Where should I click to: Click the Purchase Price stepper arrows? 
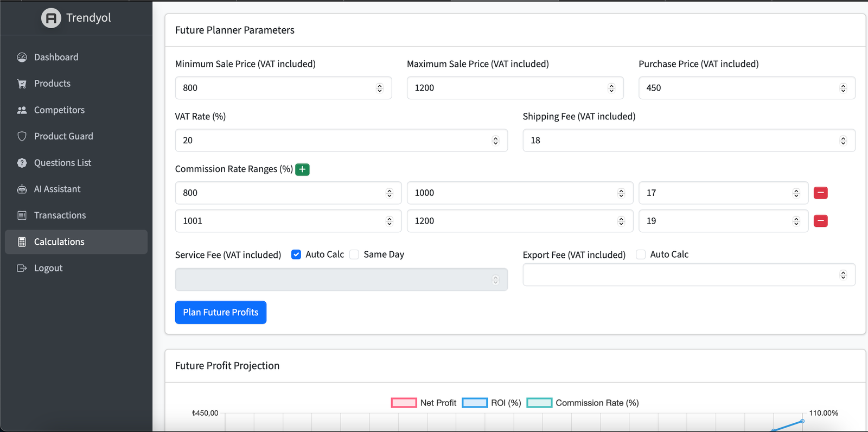[x=843, y=88]
